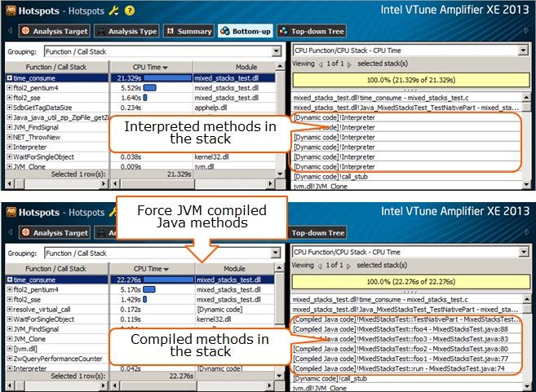This screenshot has width=536, height=392.
Task: Click Function / Call Stack header in top window
Action: coord(56,68)
